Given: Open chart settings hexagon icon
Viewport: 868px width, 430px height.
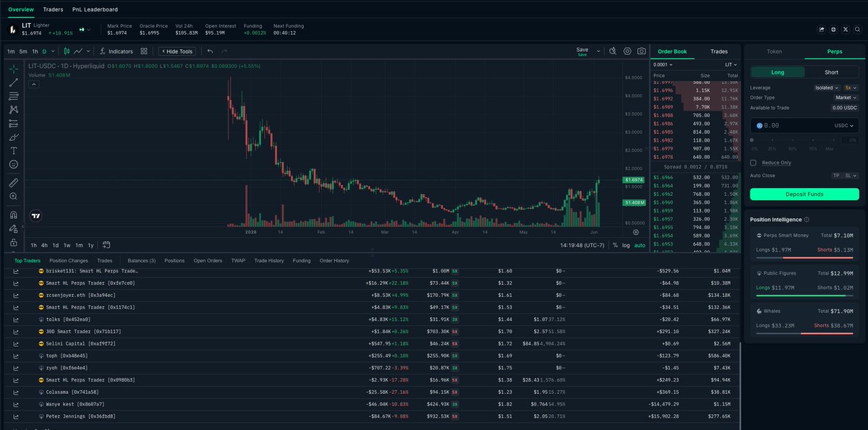Looking at the screenshot, I should click(627, 51).
